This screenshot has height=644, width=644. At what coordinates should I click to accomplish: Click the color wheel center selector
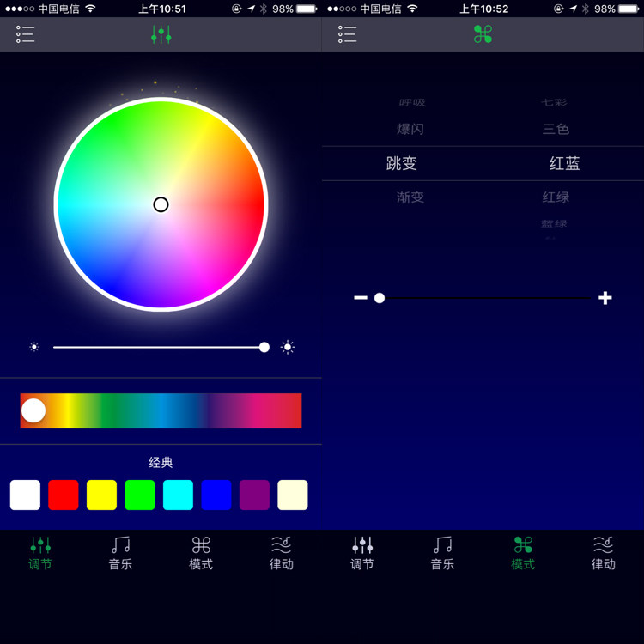(161, 204)
